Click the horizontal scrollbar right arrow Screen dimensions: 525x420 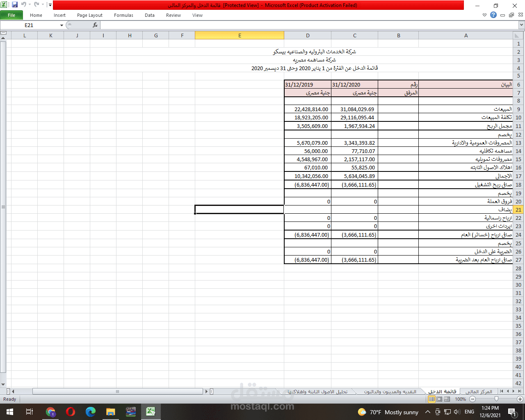206,392
